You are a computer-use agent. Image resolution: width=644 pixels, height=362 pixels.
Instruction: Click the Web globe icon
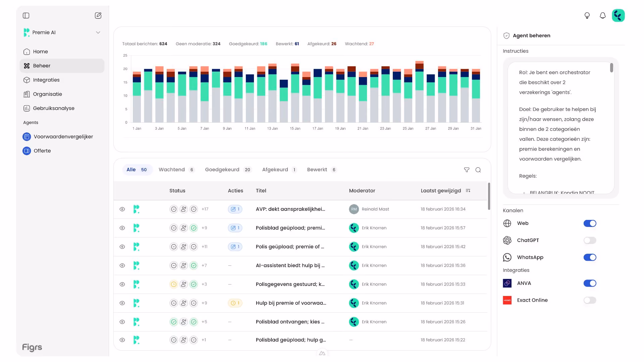click(507, 223)
